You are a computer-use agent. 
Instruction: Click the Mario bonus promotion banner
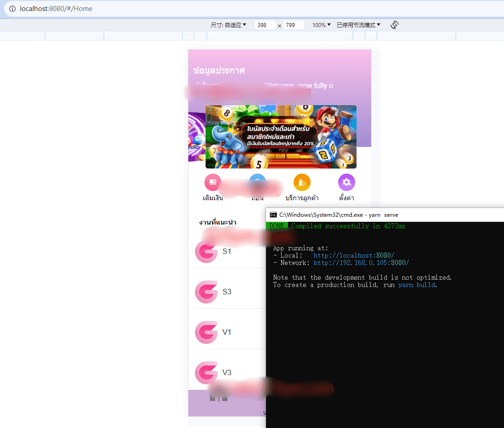click(281, 137)
